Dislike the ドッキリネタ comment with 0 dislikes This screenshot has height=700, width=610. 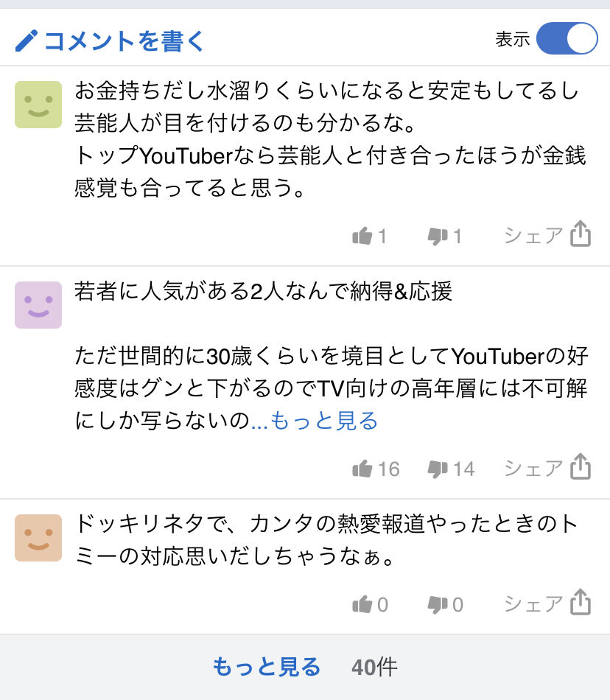[x=438, y=605]
